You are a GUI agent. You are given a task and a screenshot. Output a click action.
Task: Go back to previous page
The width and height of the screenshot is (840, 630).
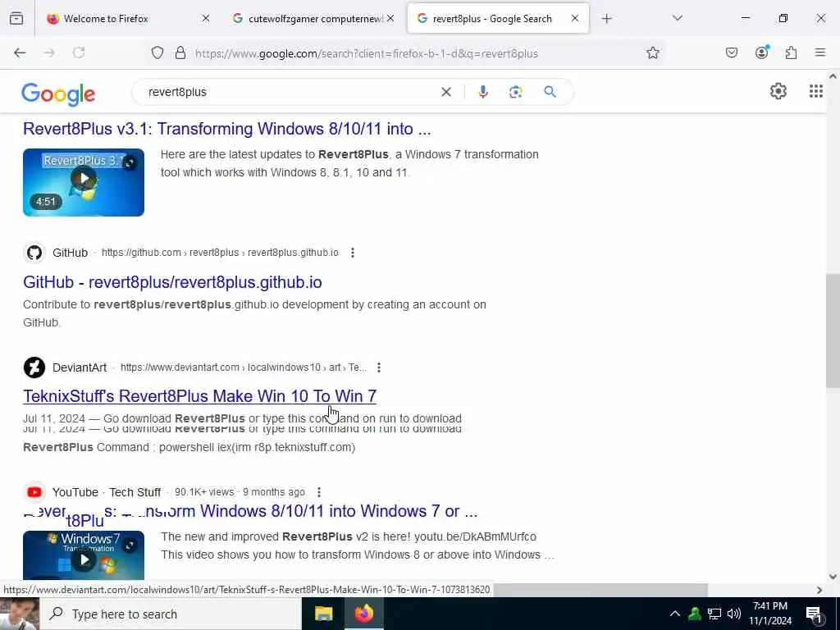point(20,52)
